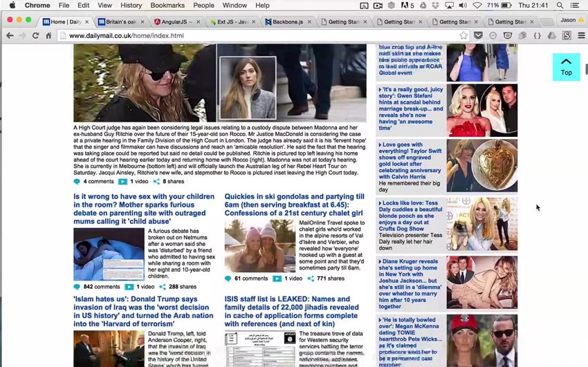The width and height of the screenshot is (588, 367).
Task: Click the cyan Top button
Action: click(567, 67)
